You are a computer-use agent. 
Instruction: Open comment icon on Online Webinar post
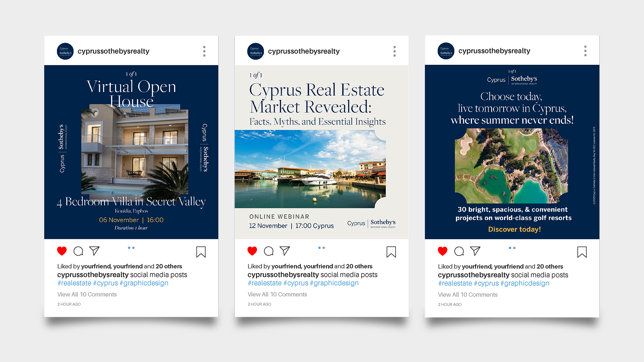tap(269, 251)
